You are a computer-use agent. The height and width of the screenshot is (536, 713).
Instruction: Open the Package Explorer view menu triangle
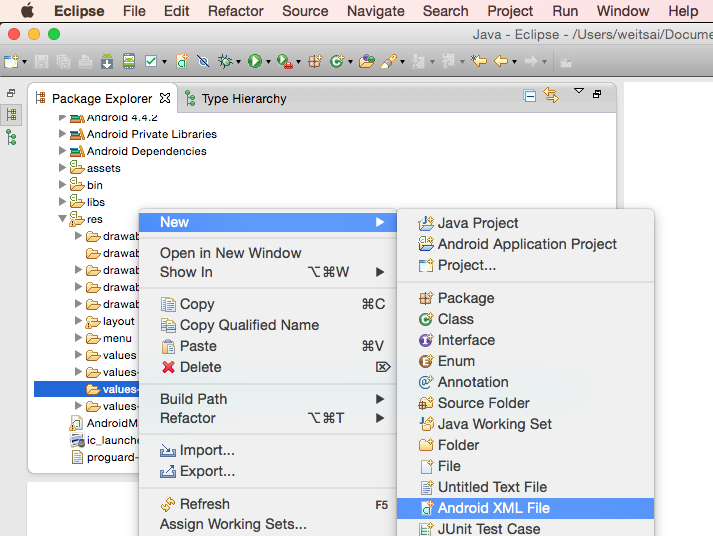point(578,91)
